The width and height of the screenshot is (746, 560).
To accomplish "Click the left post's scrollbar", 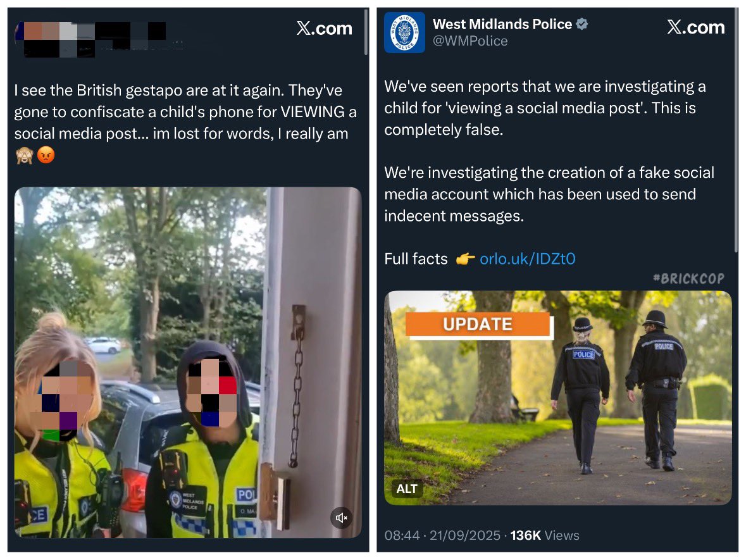I will (x=366, y=32).
